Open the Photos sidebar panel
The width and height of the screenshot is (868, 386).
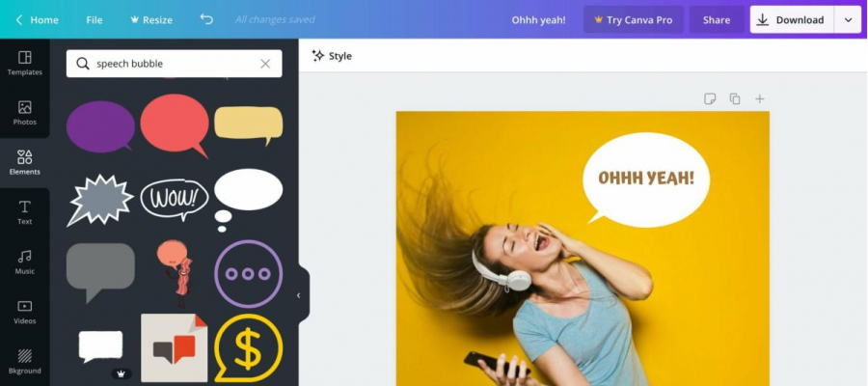(x=24, y=113)
